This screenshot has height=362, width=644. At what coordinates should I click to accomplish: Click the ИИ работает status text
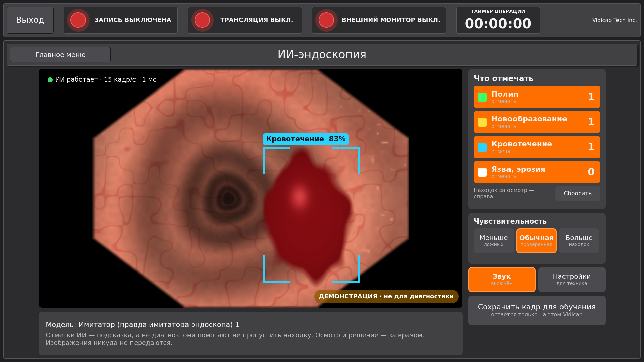pyautogui.click(x=106, y=80)
